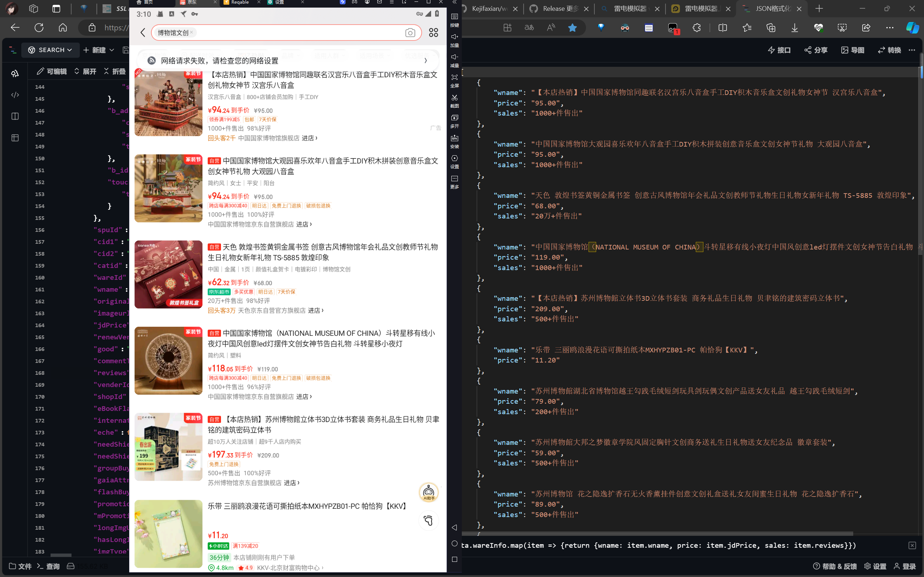Viewport: 924px width, 577px height.
Task: Click the browser refresh icon
Action: tap(39, 27)
